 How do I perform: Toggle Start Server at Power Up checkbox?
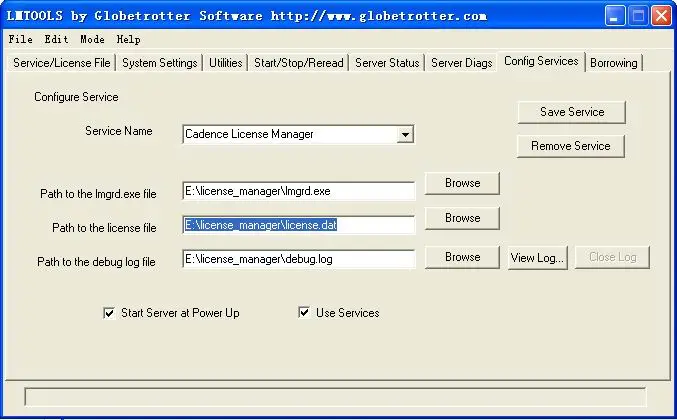[x=109, y=313]
